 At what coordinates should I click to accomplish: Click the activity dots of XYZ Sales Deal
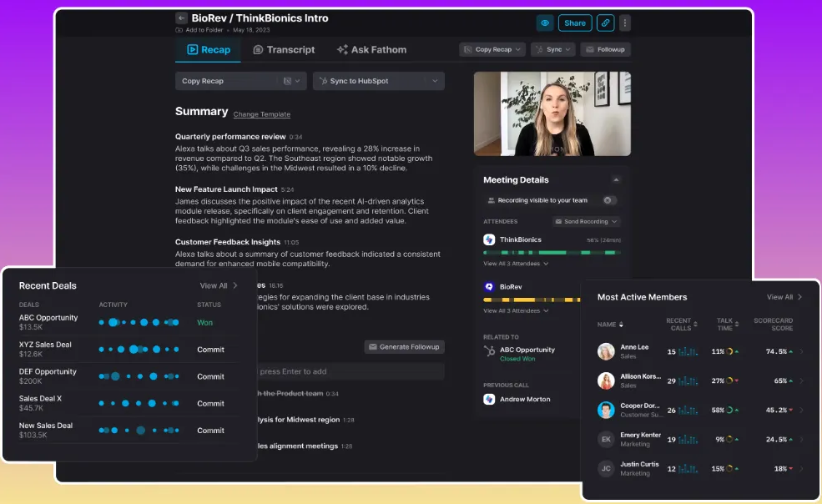point(139,350)
